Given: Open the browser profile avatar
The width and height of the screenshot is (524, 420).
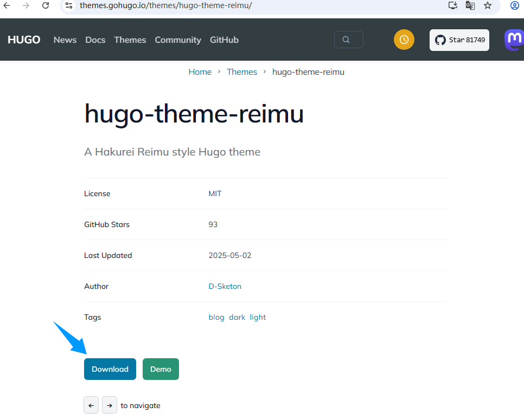Looking at the screenshot, I should coord(514,6).
